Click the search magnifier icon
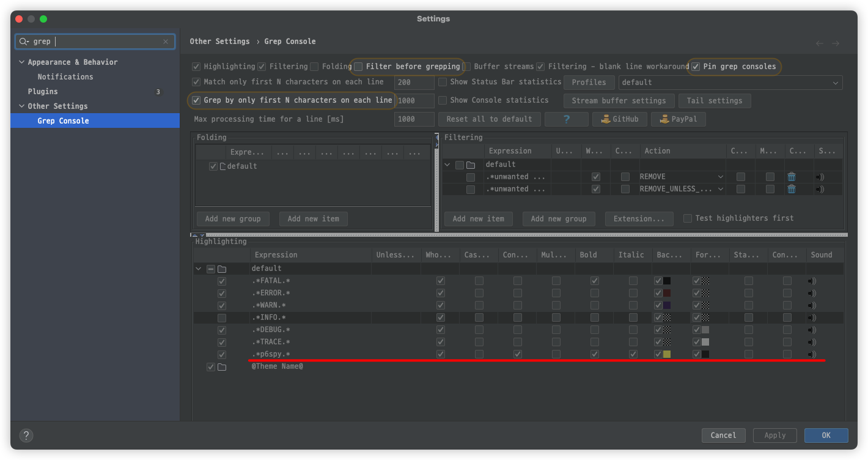 (24, 42)
